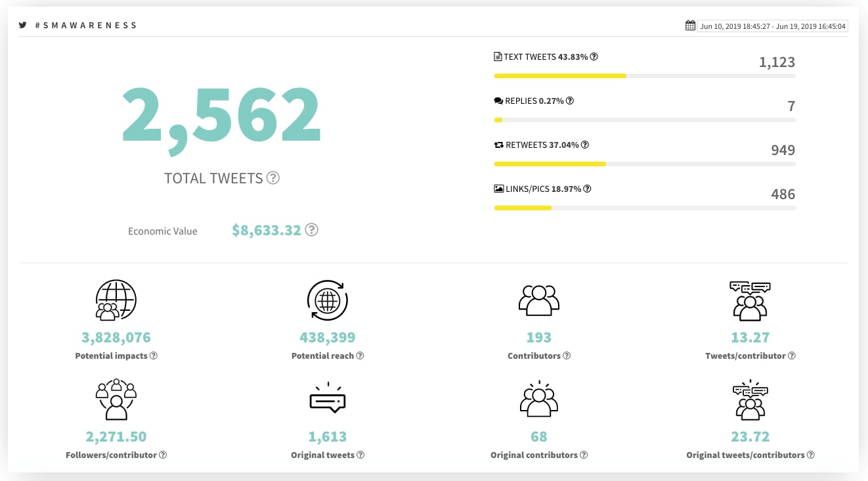The width and height of the screenshot is (868, 481).
Task: Click the Contributors people icon
Action: click(538, 300)
